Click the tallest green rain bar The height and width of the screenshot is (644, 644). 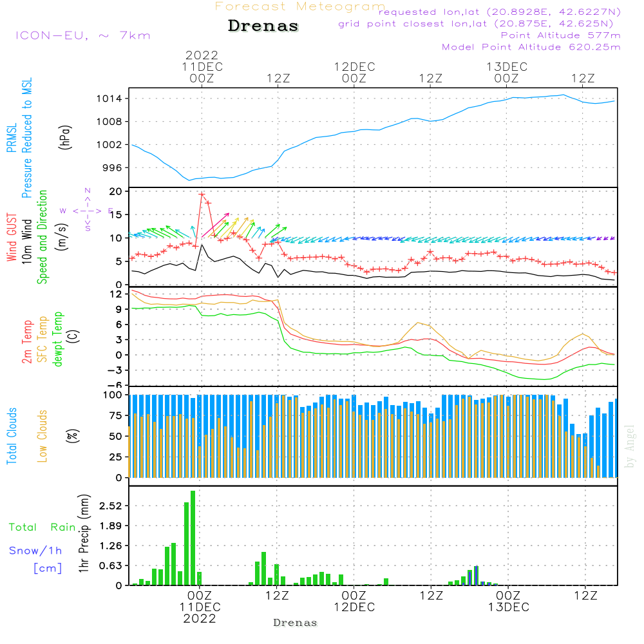(x=193, y=538)
